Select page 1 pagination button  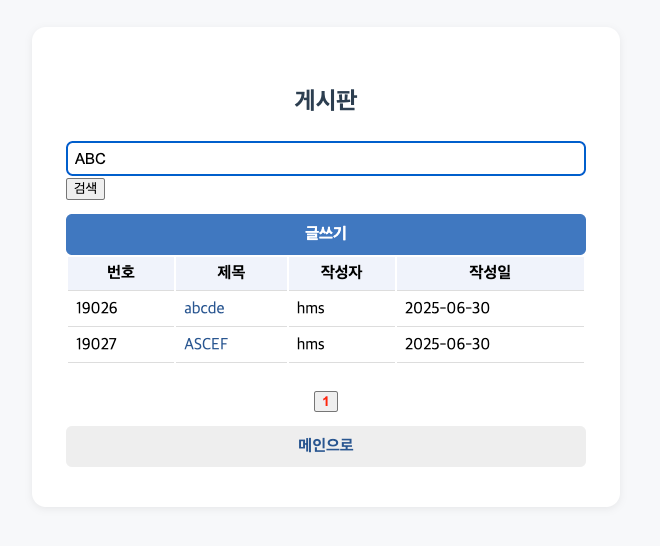[326, 402]
